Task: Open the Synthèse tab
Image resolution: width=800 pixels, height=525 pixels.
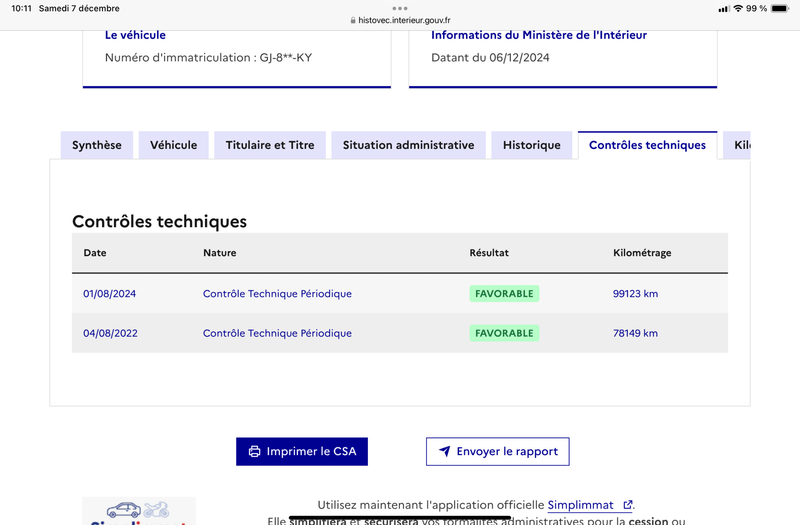Action: coord(97,145)
